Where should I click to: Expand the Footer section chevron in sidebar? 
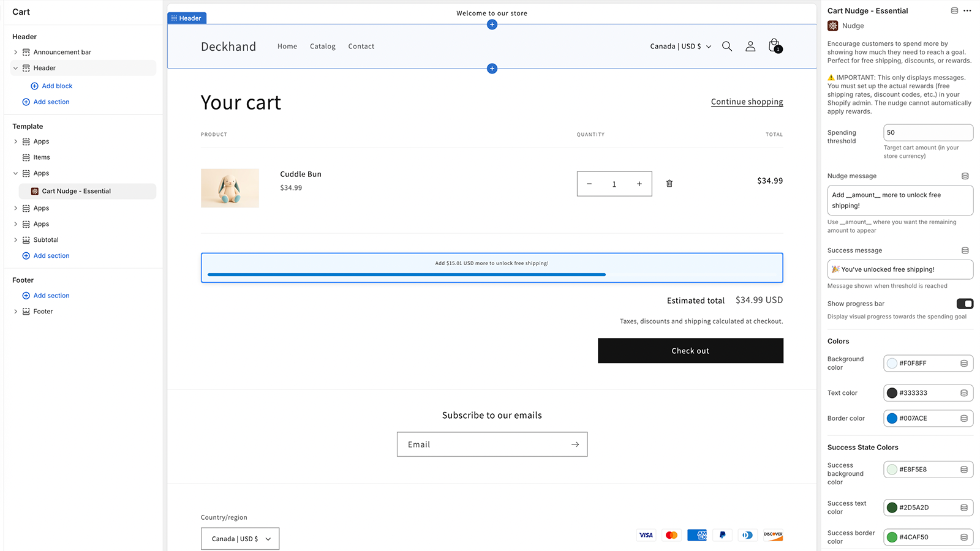15,312
